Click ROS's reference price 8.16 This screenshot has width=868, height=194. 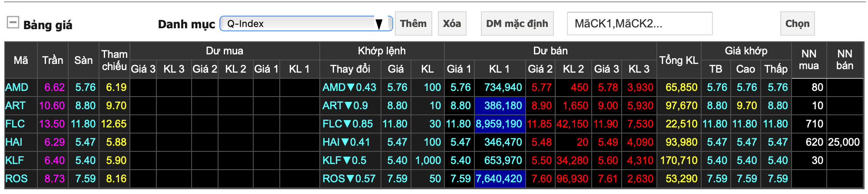point(116,179)
